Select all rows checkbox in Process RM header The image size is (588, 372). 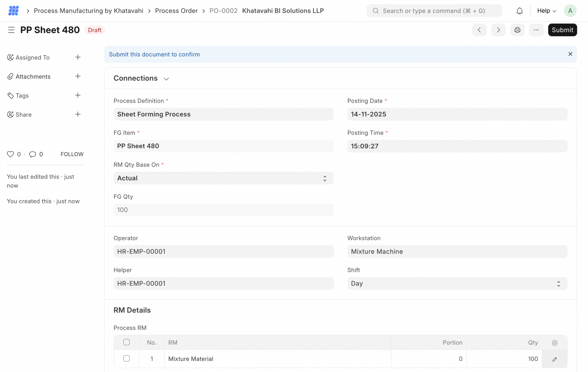tap(127, 342)
